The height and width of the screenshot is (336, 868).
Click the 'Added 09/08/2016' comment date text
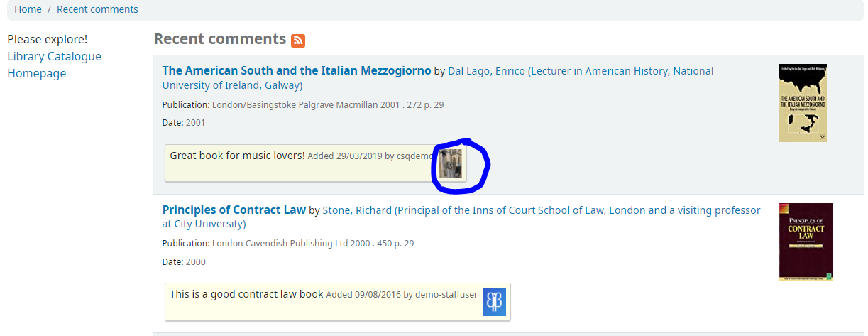click(363, 295)
